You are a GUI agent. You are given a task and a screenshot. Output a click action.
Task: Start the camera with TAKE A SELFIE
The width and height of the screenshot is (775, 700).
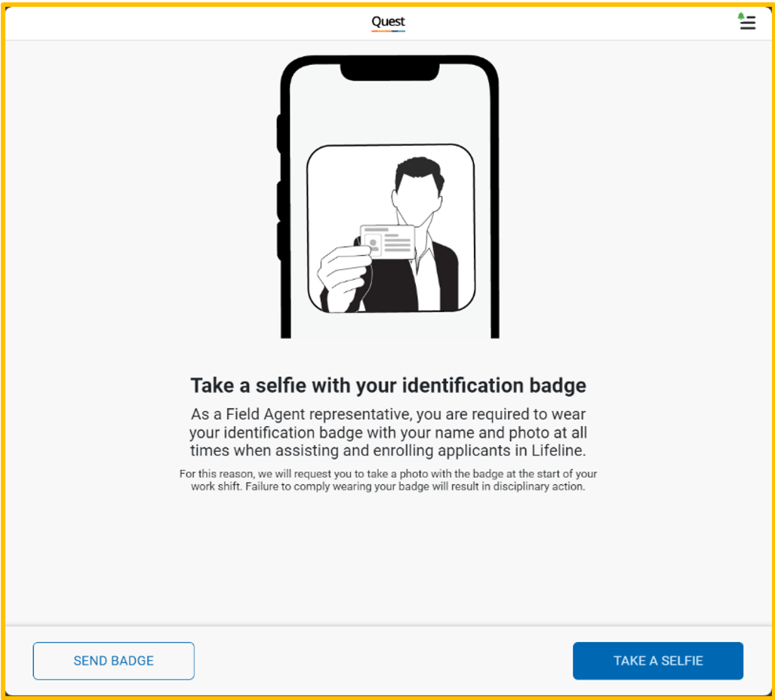point(658,661)
